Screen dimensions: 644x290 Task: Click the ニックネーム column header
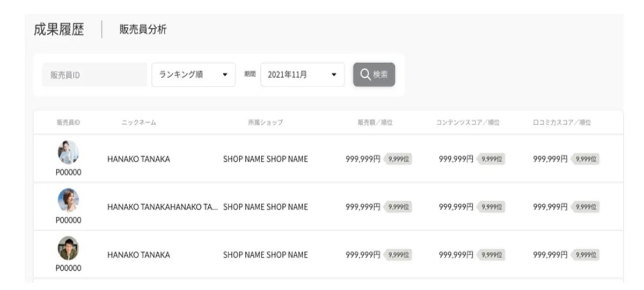pyautogui.click(x=138, y=123)
